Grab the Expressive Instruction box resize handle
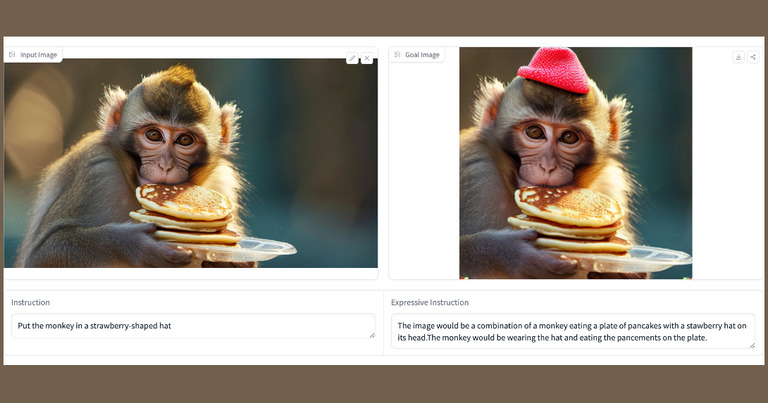Viewport: 768px width, 403px height. coord(752,345)
